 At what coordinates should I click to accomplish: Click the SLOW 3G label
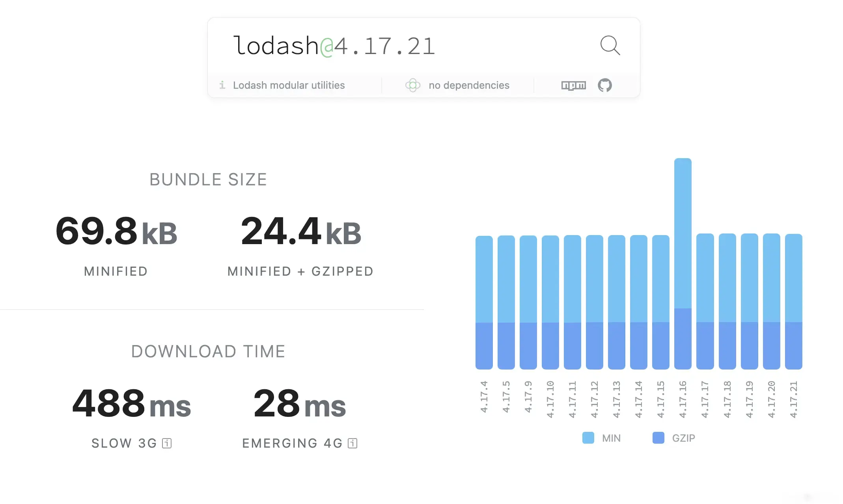pos(124,443)
